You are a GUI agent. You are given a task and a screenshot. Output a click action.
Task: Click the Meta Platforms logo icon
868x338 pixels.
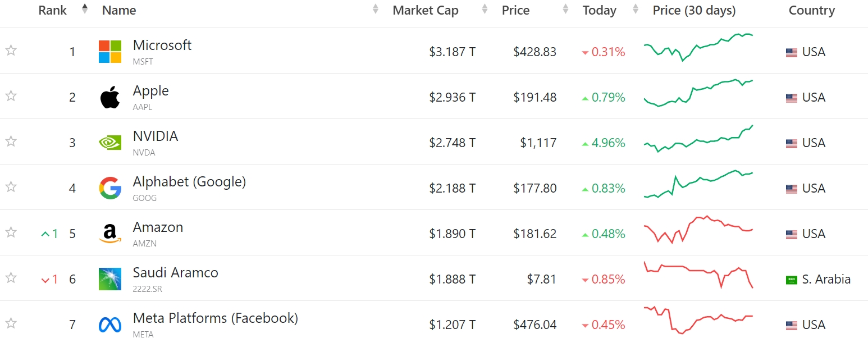pos(110,325)
